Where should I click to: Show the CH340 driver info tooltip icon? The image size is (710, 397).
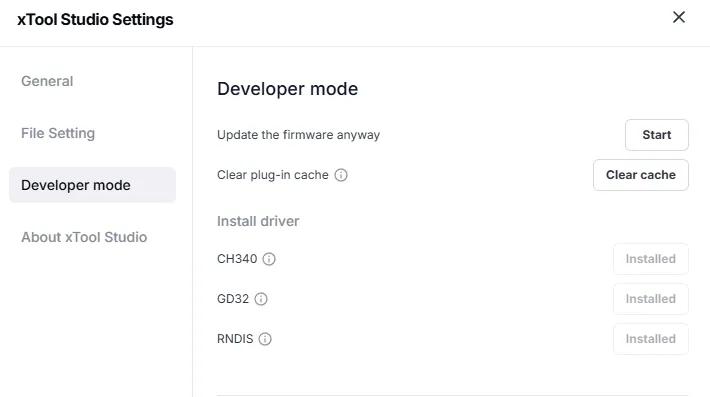[269, 259]
